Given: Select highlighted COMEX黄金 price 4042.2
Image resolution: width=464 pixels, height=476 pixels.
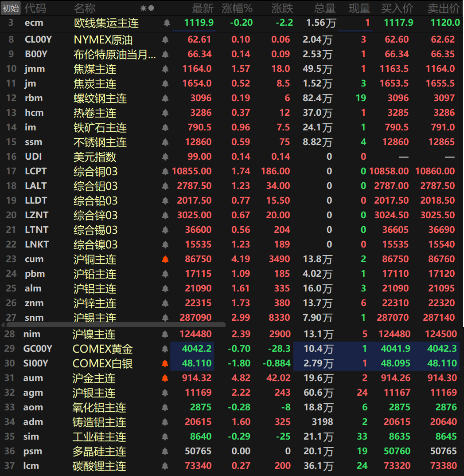Looking at the screenshot, I should pos(196,349).
